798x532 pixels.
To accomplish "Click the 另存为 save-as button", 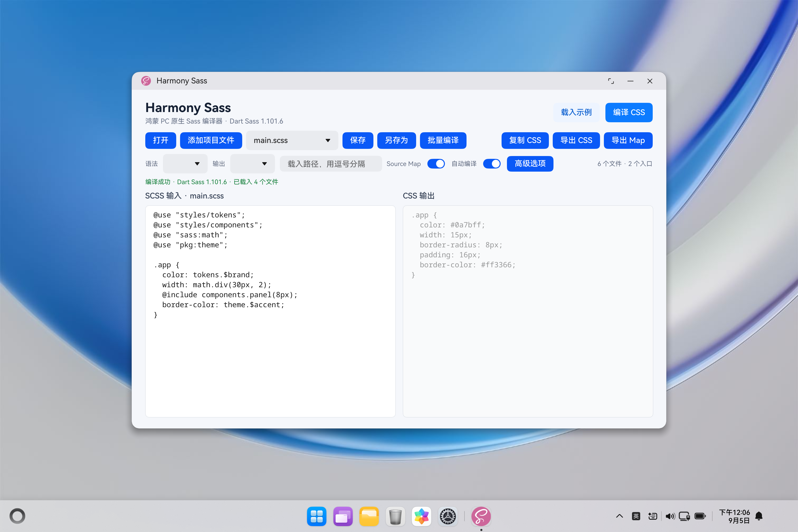I will click(397, 140).
